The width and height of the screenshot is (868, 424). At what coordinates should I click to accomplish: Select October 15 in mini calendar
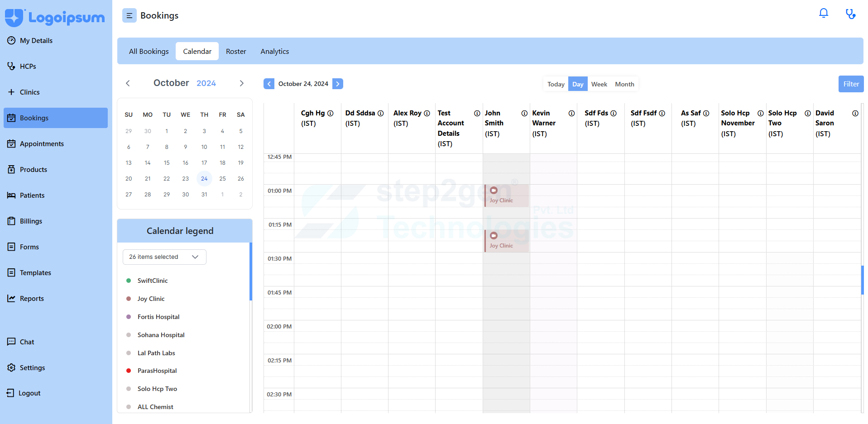pyautogui.click(x=167, y=163)
